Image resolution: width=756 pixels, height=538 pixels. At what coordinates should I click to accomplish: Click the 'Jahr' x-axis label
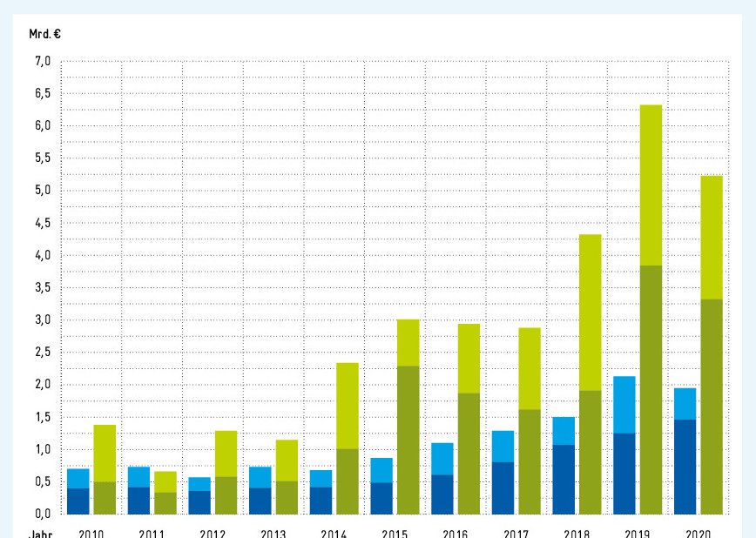(x=39, y=533)
